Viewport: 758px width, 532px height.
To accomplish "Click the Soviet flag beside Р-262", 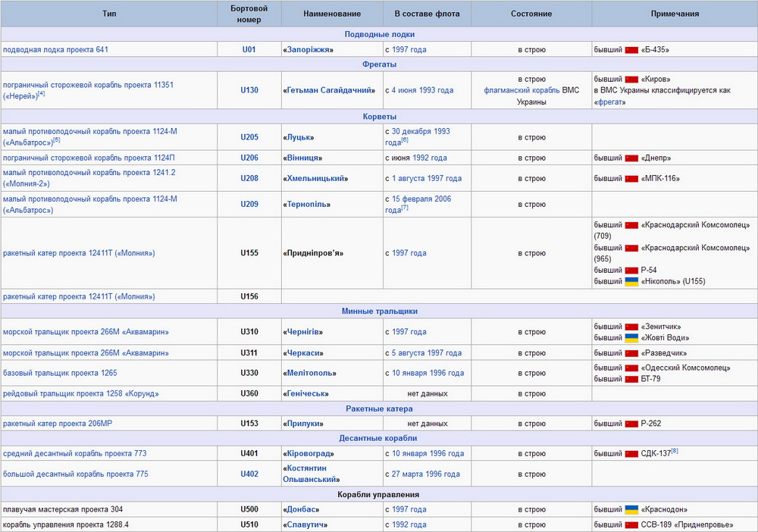I will coord(631,424).
